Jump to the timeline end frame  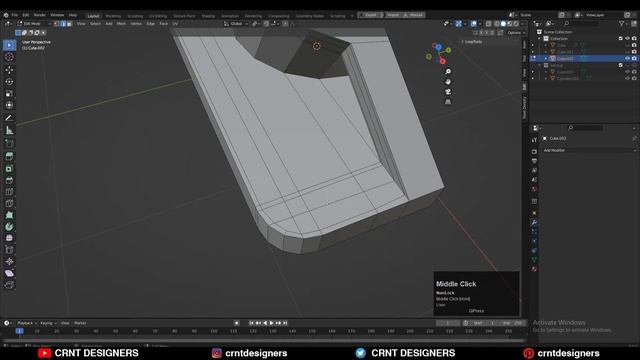285,323
